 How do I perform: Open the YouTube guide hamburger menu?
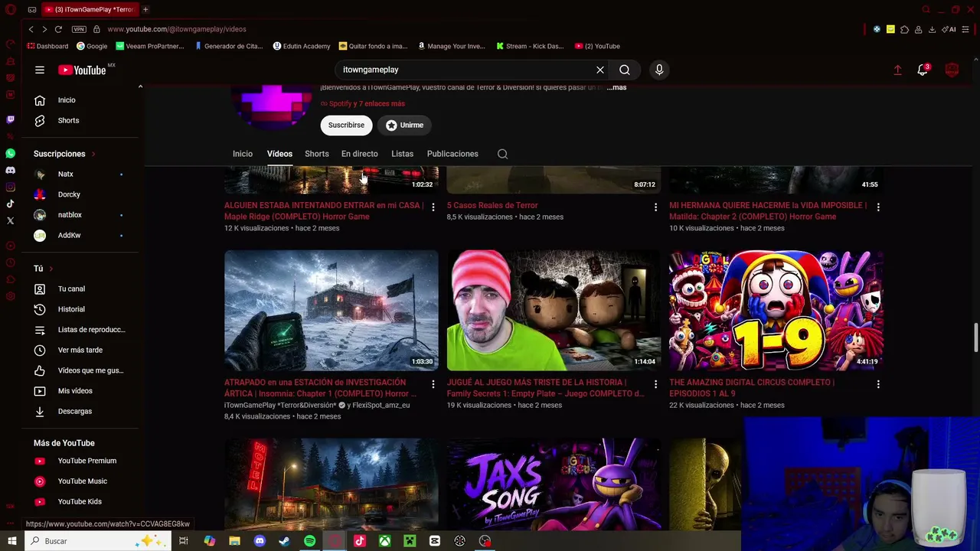[x=40, y=70]
